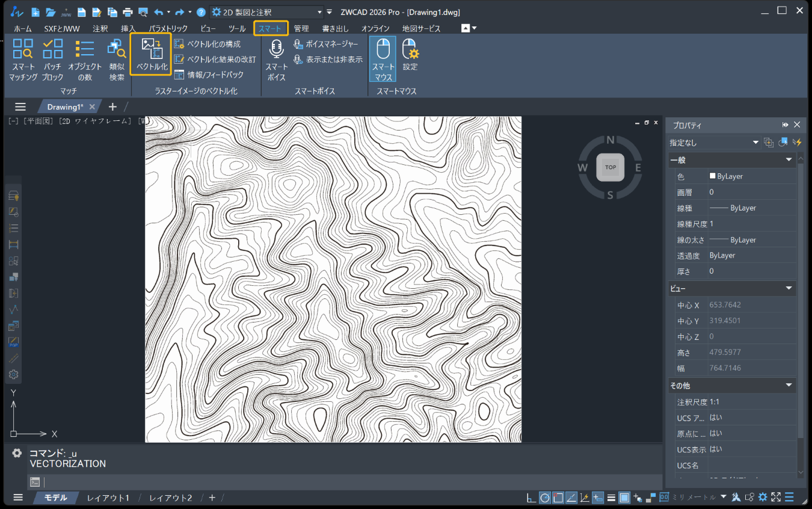Image resolution: width=812 pixels, height=509 pixels.
Task: Click the workspace settings gear in status bar
Action: pyautogui.click(x=763, y=497)
